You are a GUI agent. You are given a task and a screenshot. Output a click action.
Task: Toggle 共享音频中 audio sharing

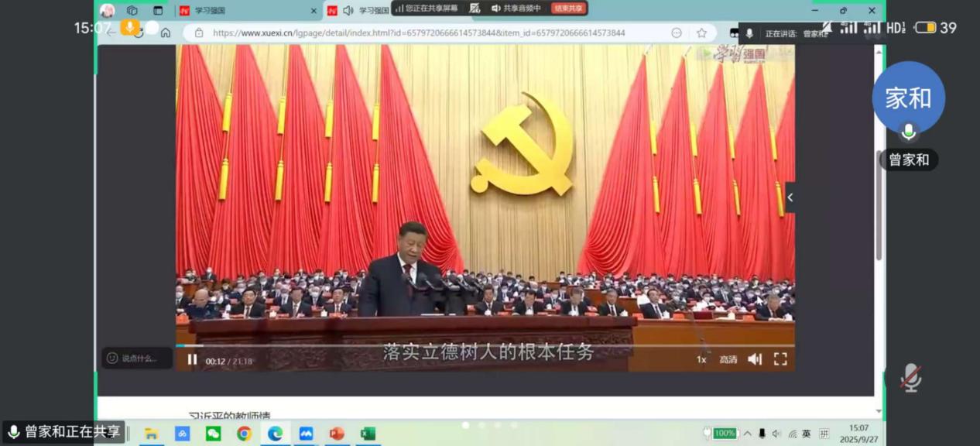click(516, 9)
